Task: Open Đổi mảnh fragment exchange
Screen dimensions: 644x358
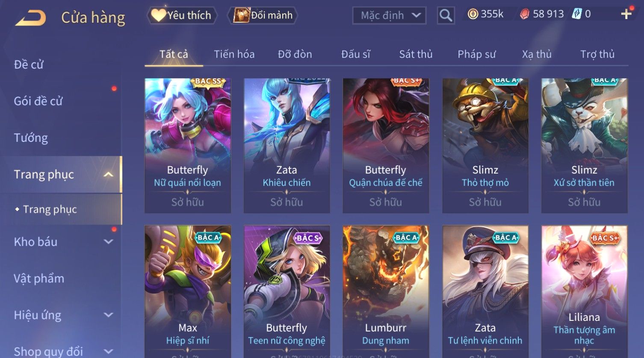Action: (x=263, y=15)
